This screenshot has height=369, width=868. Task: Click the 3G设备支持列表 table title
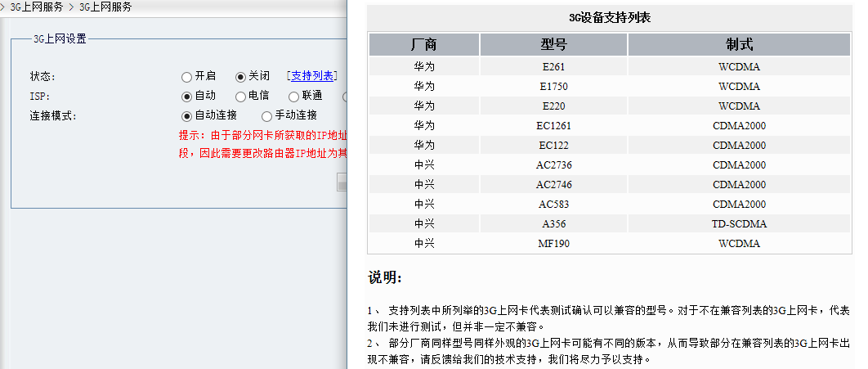(609, 18)
